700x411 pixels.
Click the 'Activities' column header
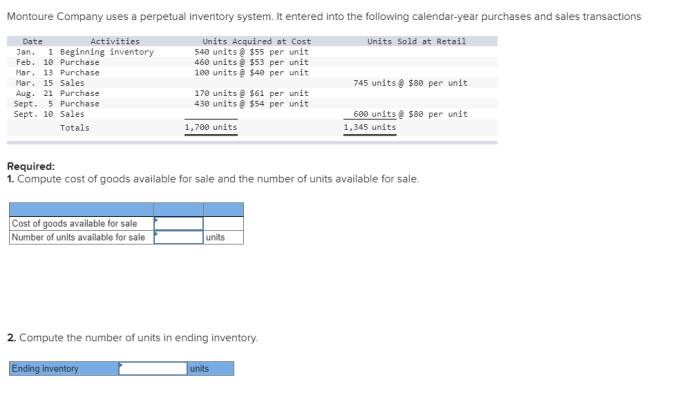(x=115, y=42)
